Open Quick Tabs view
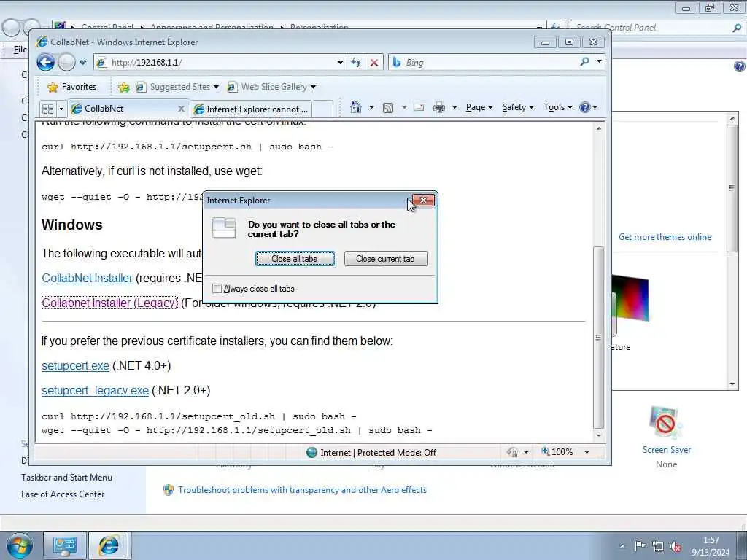This screenshot has height=560, width=747. point(47,109)
